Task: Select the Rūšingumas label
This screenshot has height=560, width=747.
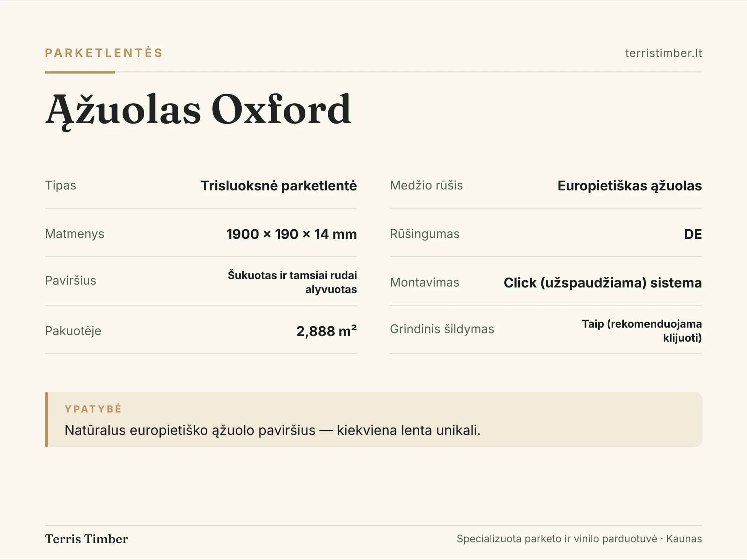Action: [x=424, y=234]
